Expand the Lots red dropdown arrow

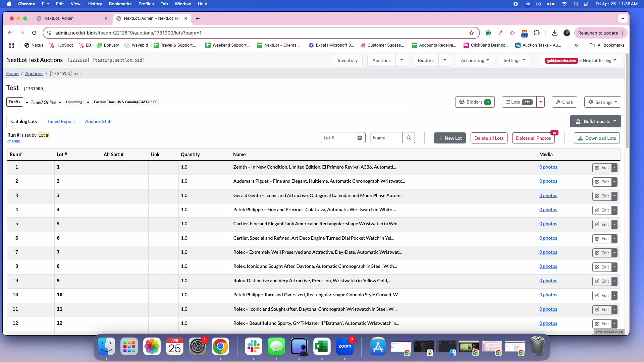point(540,102)
